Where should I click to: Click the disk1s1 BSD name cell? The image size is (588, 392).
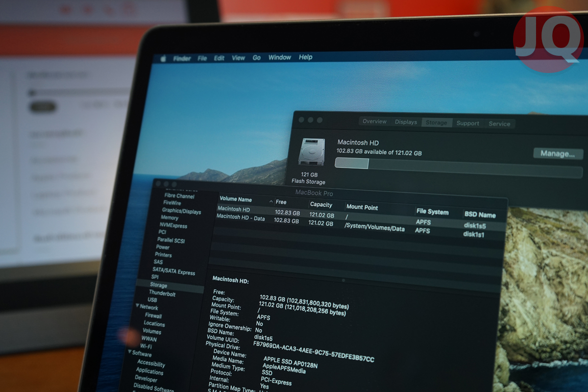(x=474, y=234)
